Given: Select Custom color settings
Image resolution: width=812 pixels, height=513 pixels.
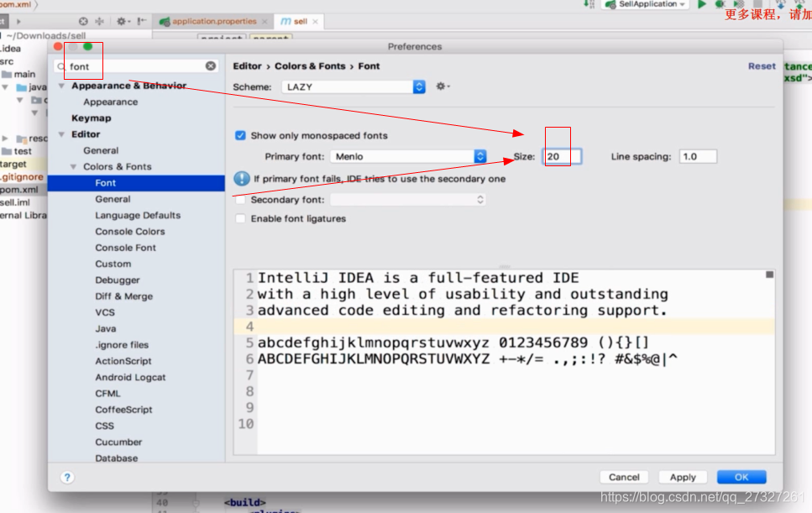Looking at the screenshot, I should (x=113, y=264).
